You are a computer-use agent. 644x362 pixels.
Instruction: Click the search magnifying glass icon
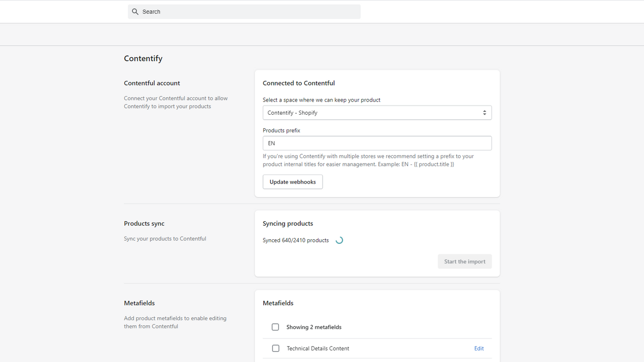click(x=135, y=11)
